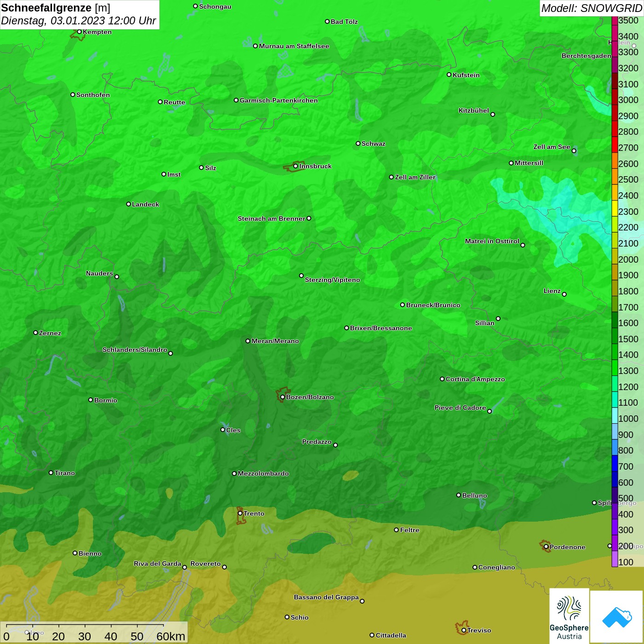The image size is (644, 644).
Task: Click the Murnau am Staffelsee label
Action: pos(294,46)
